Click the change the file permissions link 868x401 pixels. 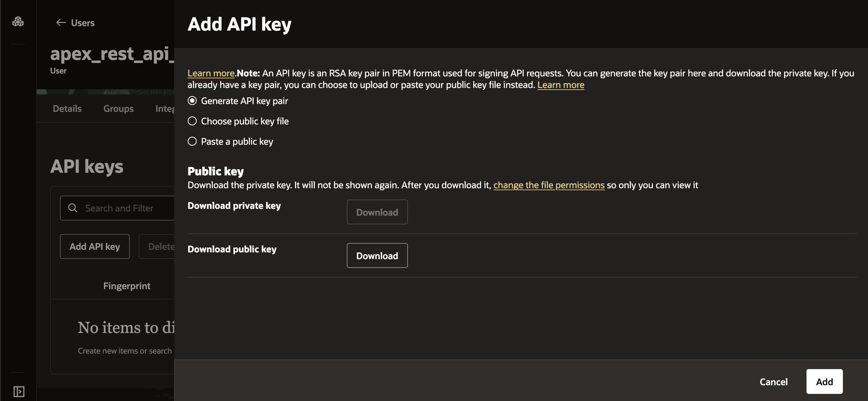point(549,185)
